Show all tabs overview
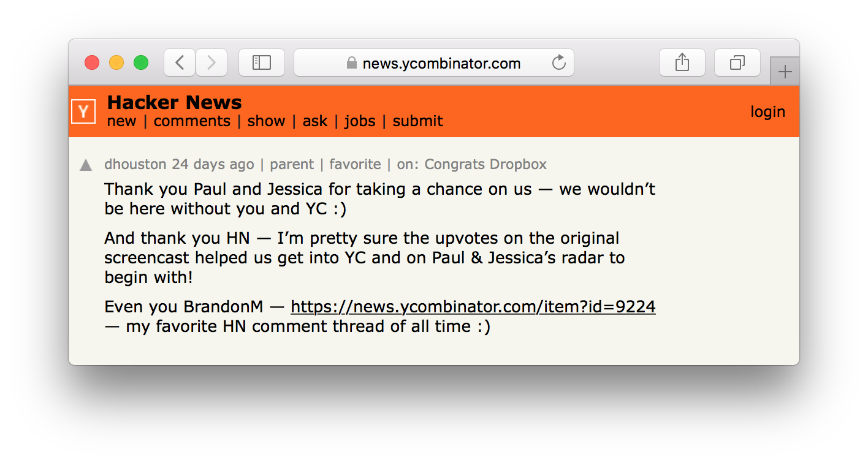This screenshot has height=463, width=868. pos(737,62)
